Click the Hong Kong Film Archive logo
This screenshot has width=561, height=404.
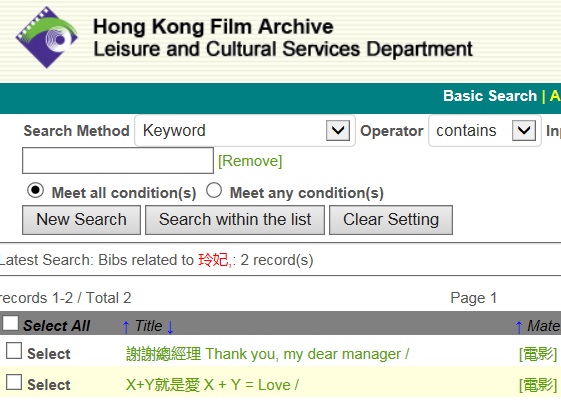pos(47,38)
